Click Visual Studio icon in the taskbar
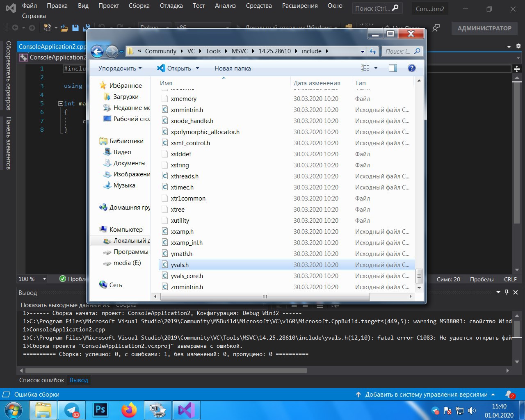The image size is (525, 420). pyautogui.click(x=186, y=410)
